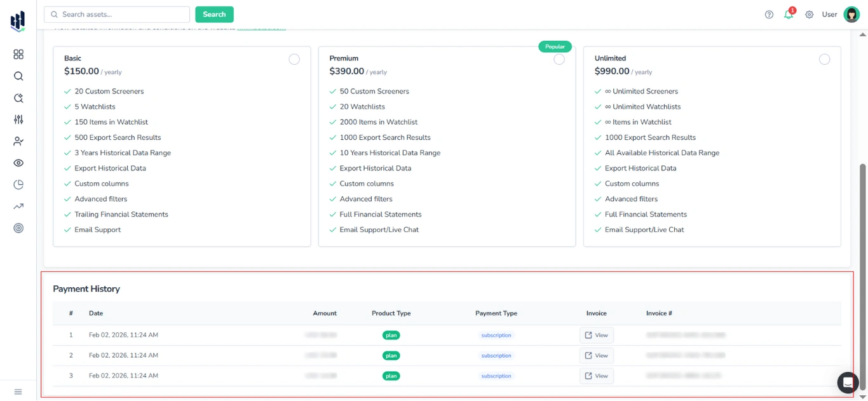Click the Search assets input field
Image resolution: width=868 pixels, height=401 pixels.
point(116,14)
